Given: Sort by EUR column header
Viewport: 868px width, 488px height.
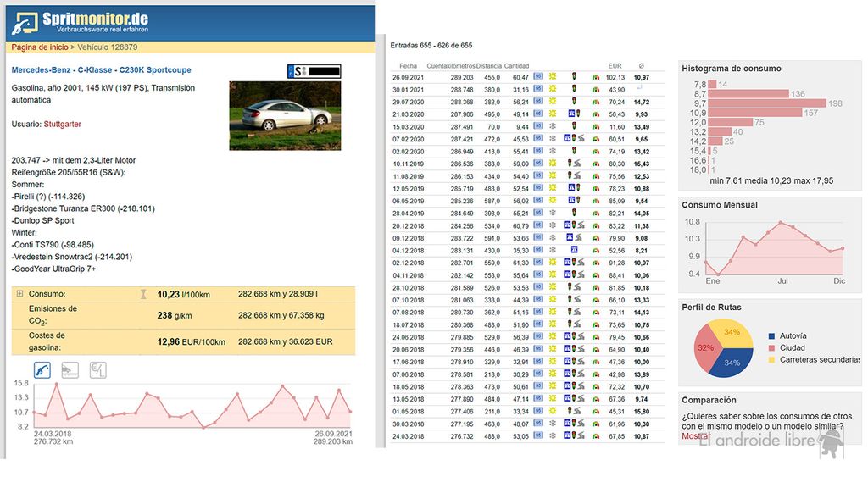Looking at the screenshot, I should coord(615,66).
